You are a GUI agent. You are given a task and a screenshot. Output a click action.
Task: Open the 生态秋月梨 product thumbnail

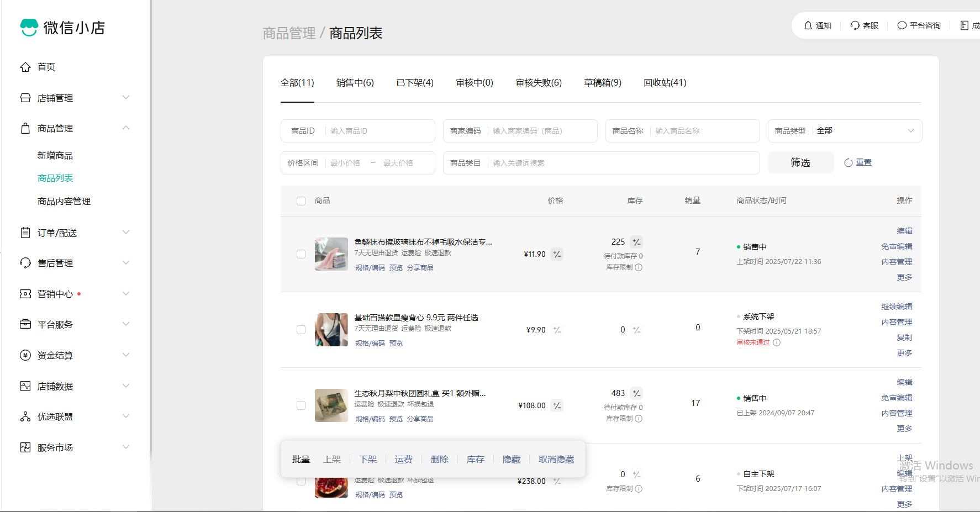point(331,405)
